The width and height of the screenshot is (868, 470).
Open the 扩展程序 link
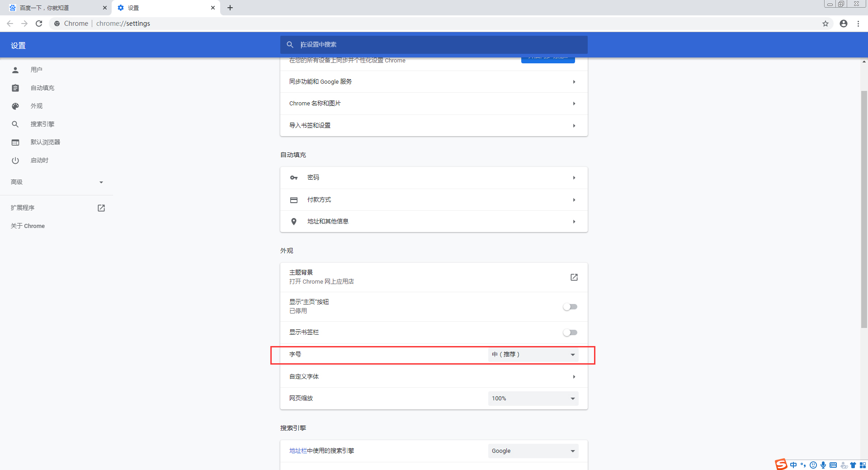23,208
